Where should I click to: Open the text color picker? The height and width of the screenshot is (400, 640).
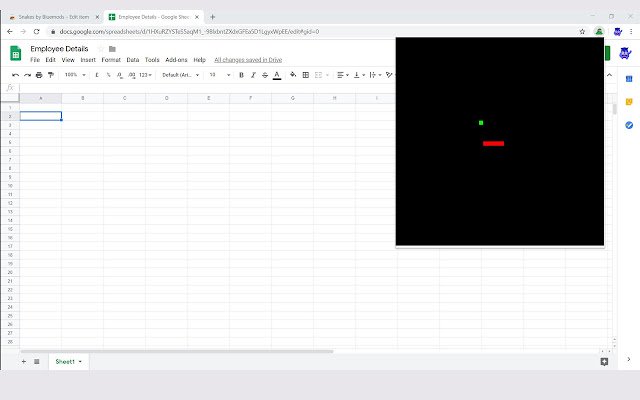click(x=277, y=75)
